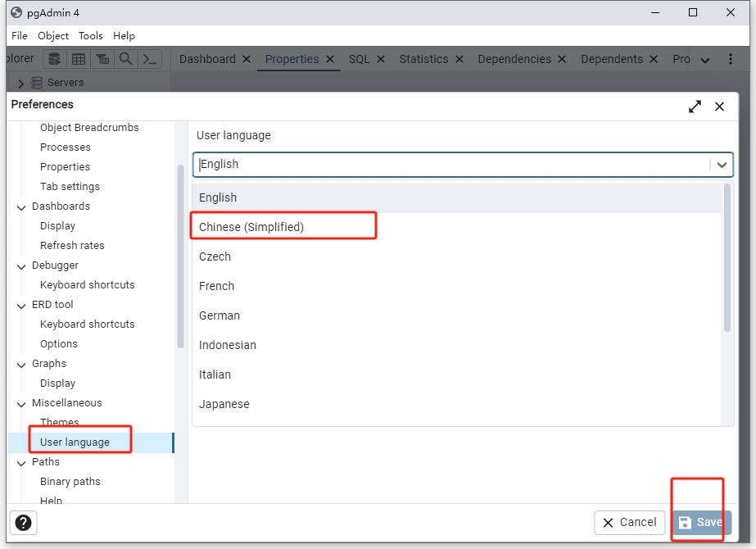Switch to the Dashboard tab
This screenshot has height=549, width=756.
(x=207, y=59)
